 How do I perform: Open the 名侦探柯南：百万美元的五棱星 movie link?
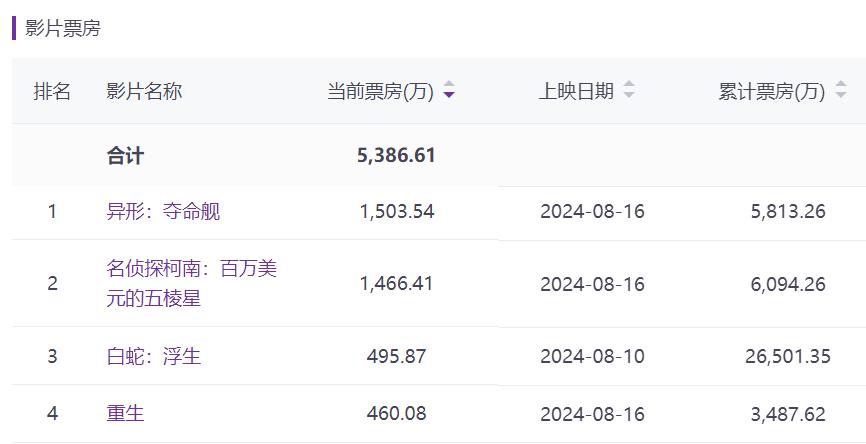click(190, 283)
